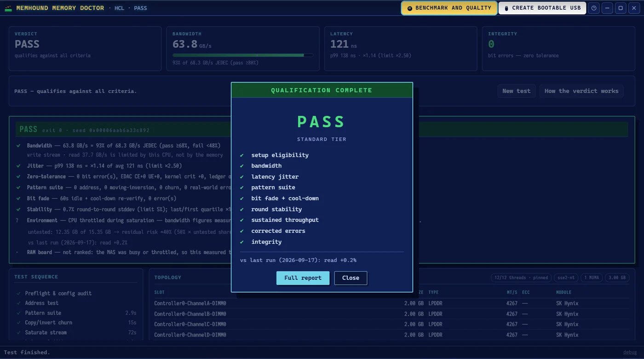Click the large PASS result in dialog

click(322, 122)
